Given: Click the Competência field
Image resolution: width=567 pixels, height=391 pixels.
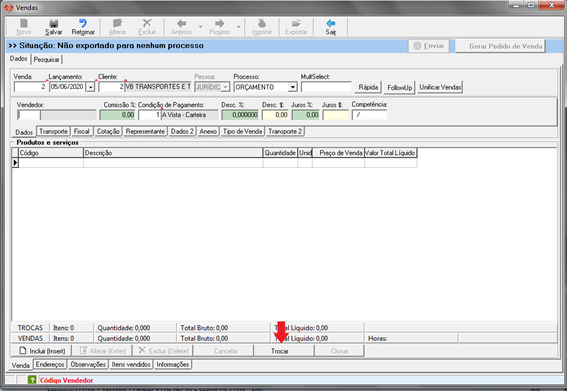Looking at the screenshot, I should tap(369, 115).
